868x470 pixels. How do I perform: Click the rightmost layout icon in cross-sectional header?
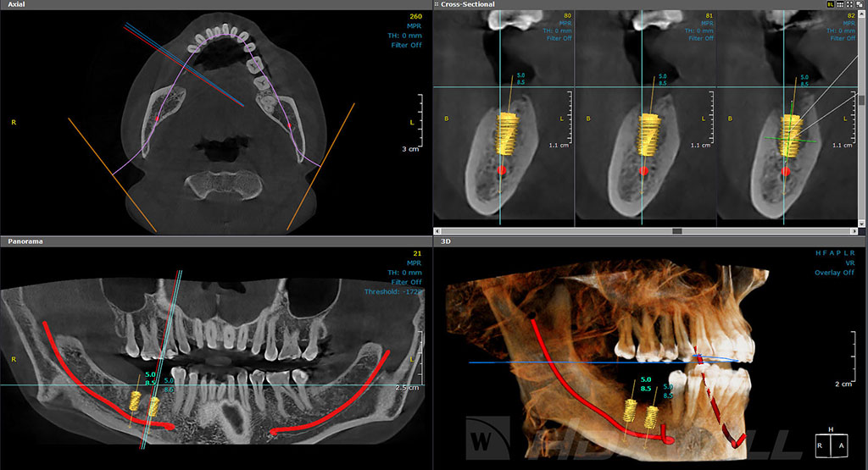coord(860,4)
